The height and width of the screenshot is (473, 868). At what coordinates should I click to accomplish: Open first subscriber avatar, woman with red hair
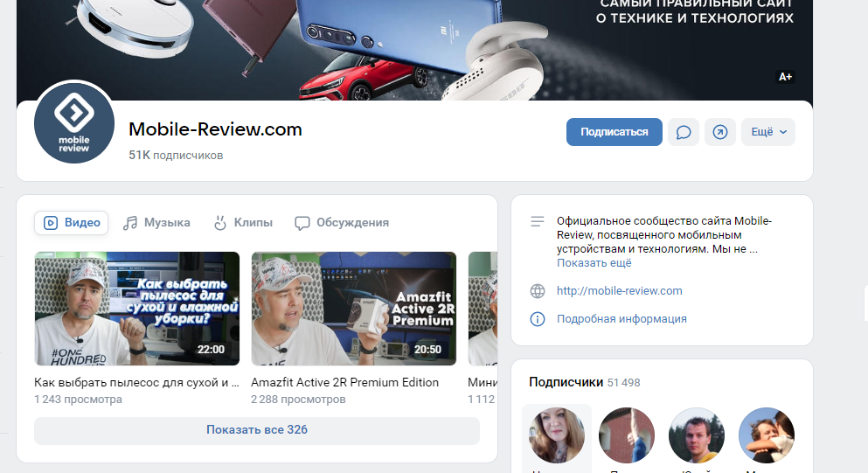[x=557, y=435]
